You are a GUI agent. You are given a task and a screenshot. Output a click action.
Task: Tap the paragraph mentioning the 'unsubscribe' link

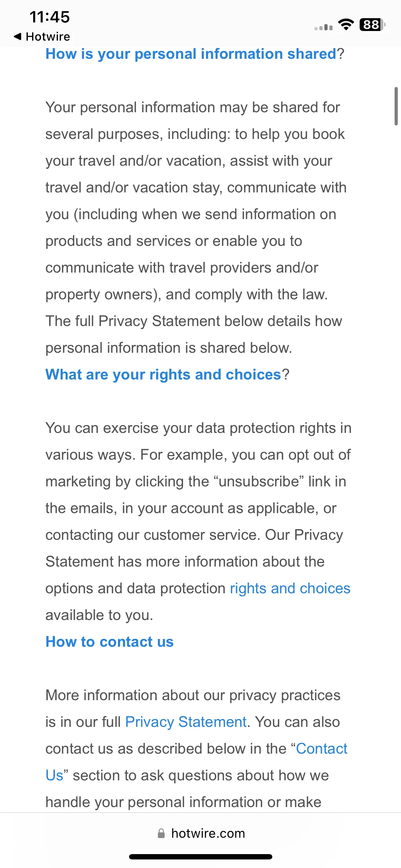pos(199,521)
